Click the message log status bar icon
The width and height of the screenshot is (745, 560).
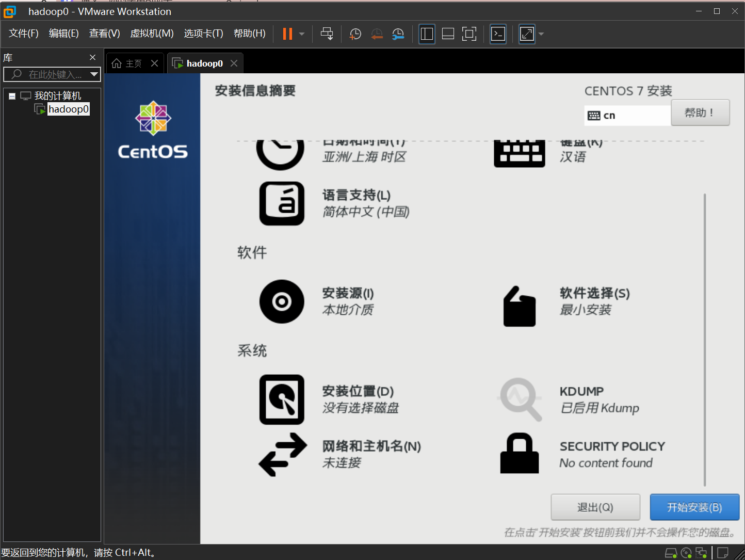point(723,553)
